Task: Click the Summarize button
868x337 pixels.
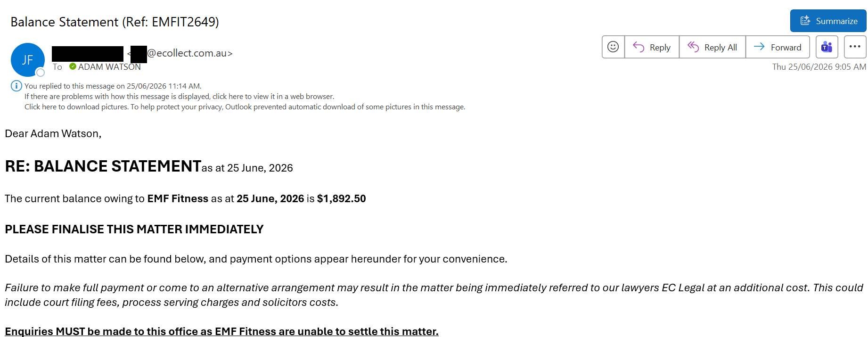Action: [828, 21]
